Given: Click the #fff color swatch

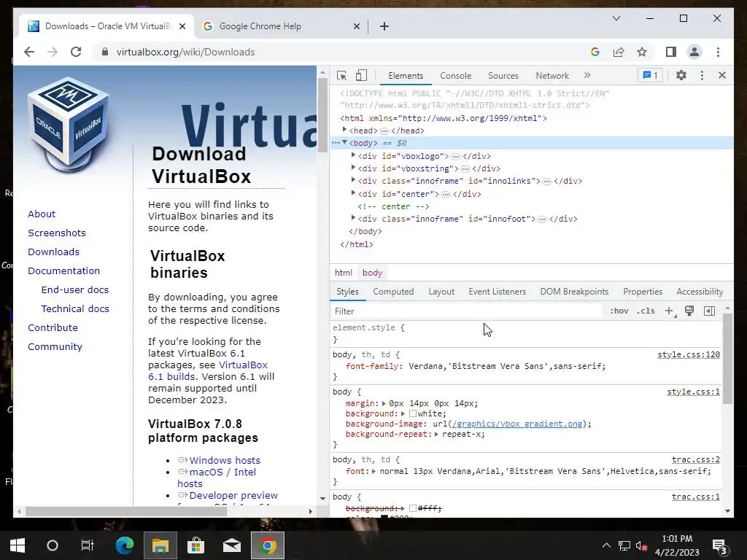Looking at the screenshot, I should point(413,508).
